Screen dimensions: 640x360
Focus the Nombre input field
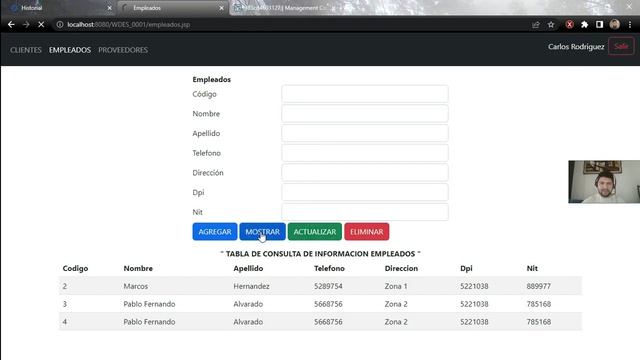point(365,113)
